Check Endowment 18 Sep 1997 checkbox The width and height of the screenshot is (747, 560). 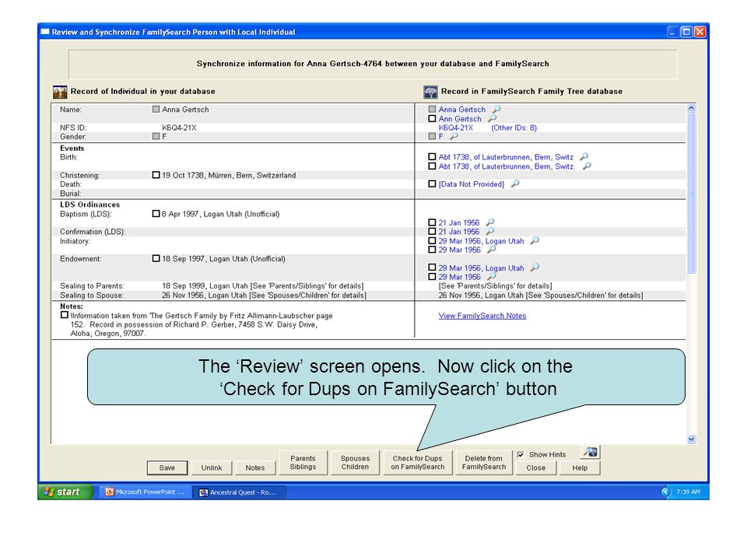156,258
